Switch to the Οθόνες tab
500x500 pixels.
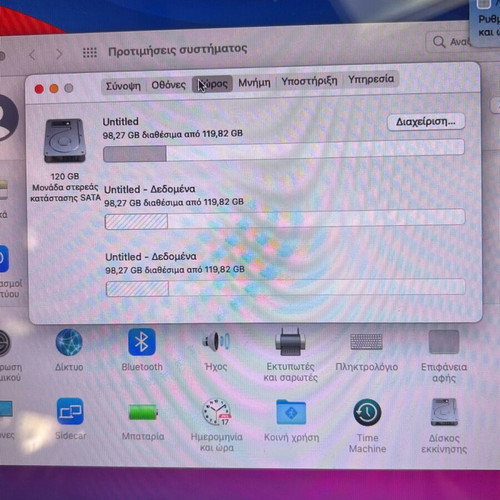(x=168, y=85)
